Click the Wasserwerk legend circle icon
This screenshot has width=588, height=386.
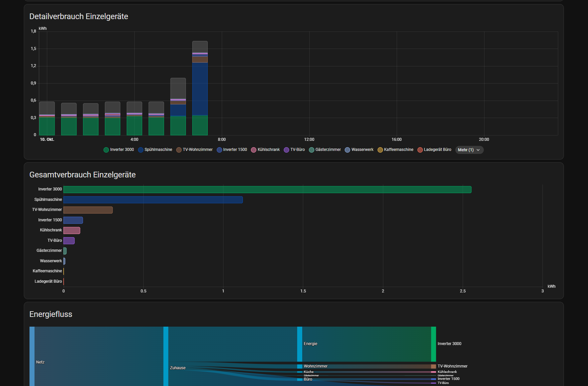[x=347, y=150]
